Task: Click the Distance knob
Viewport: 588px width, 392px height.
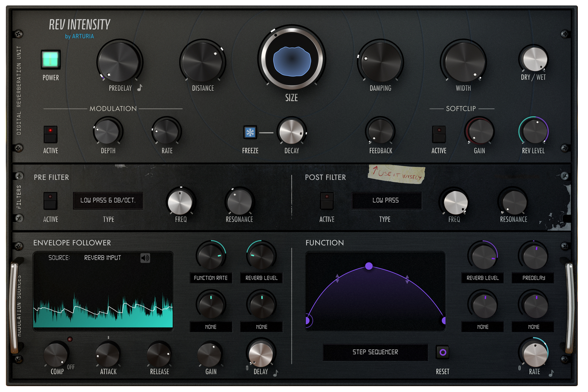Action: 202,62
